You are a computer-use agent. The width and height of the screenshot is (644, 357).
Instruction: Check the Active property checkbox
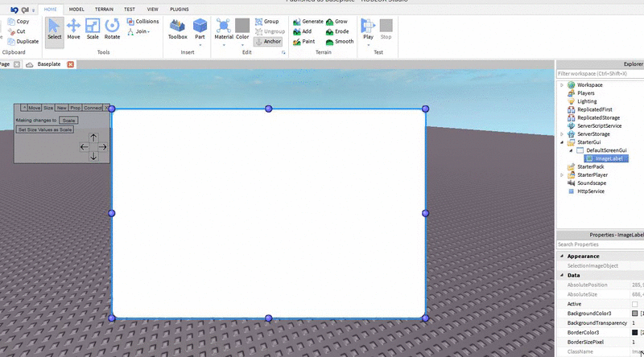coord(635,304)
